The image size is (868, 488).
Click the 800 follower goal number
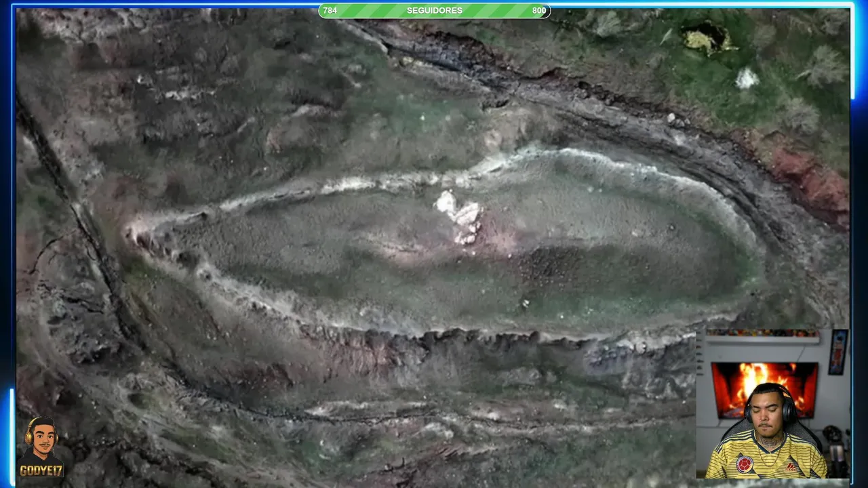pos(539,11)
